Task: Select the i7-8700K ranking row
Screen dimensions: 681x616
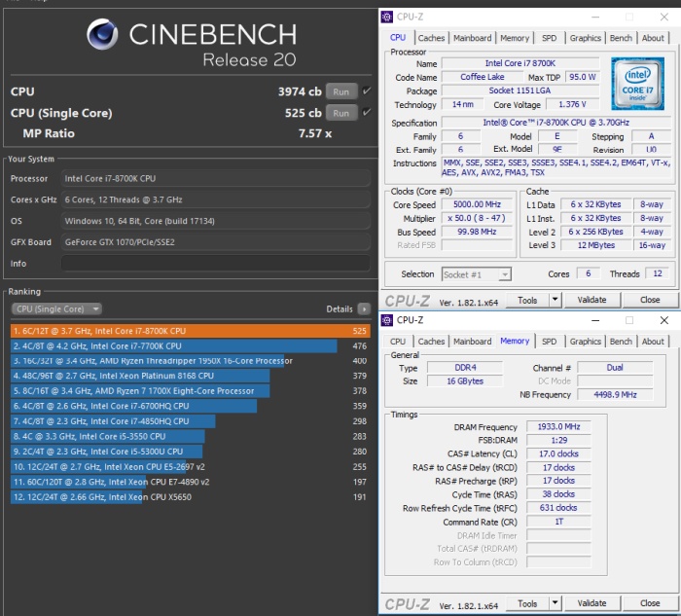Action: [x=191, y=331]
